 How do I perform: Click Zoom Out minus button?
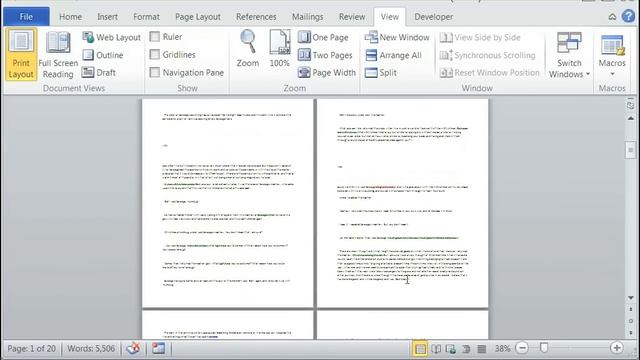tap(522, 348)
